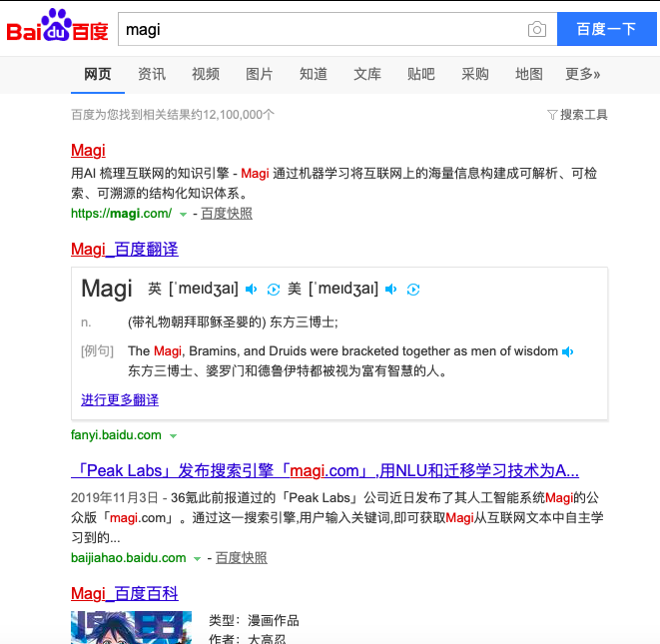660x644 pixels.
Task: Switch to 文库 tab
Action: 367,74
